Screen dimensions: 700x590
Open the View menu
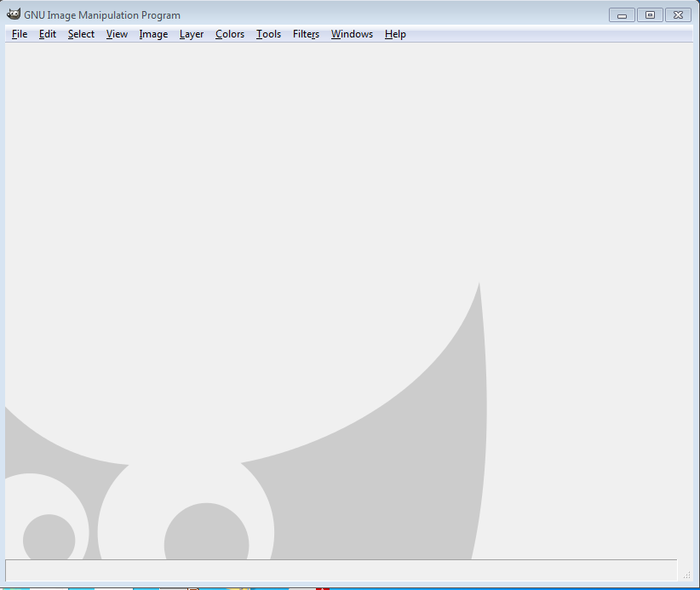click(117, 34)
